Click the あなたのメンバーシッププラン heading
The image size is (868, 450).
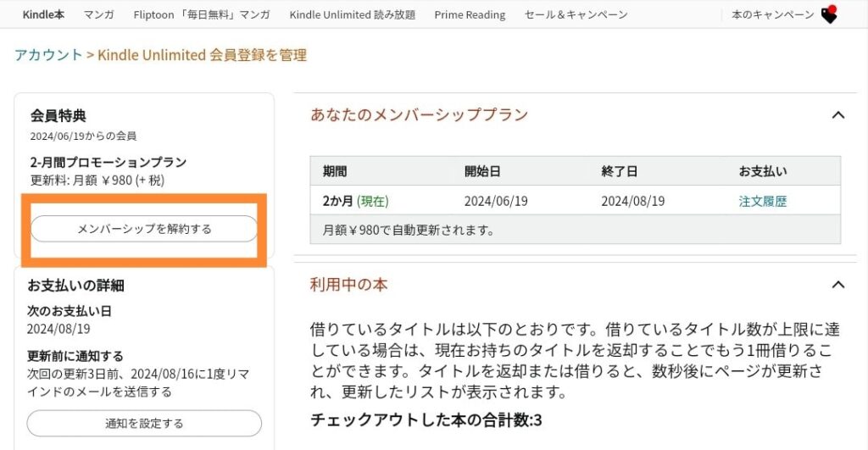419,115
